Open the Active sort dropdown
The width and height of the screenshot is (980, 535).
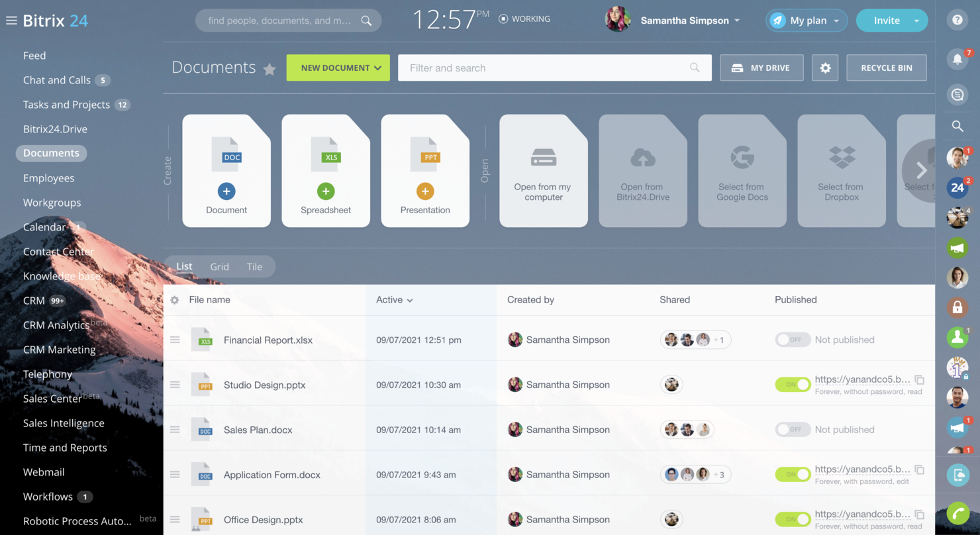pos(394,299)
